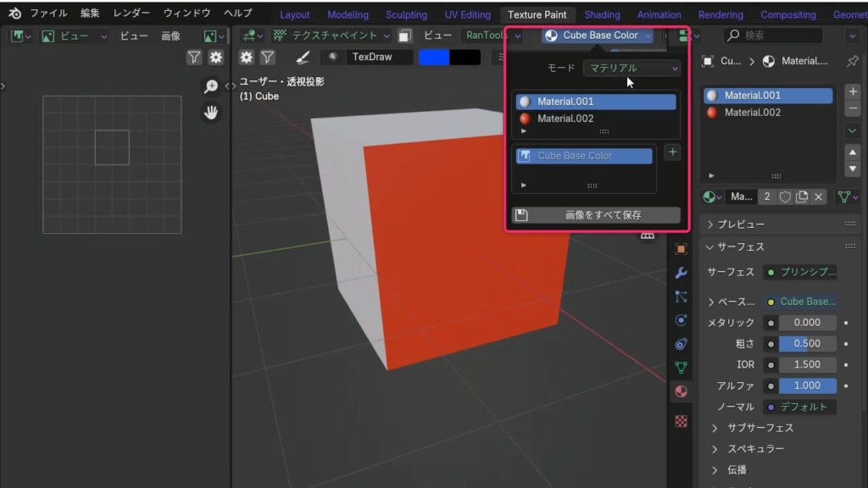Click the tool settings gear icon in viewport
This screenshot has width=868, height=488.
(247, 57)
